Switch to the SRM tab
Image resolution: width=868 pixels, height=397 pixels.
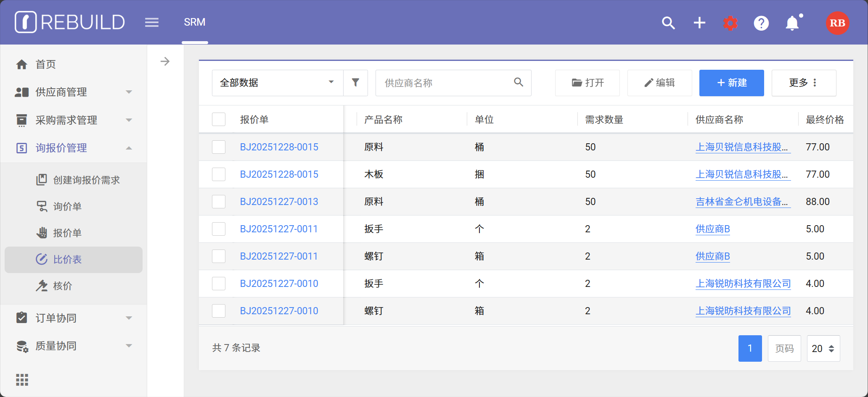(x=194, y=22)
